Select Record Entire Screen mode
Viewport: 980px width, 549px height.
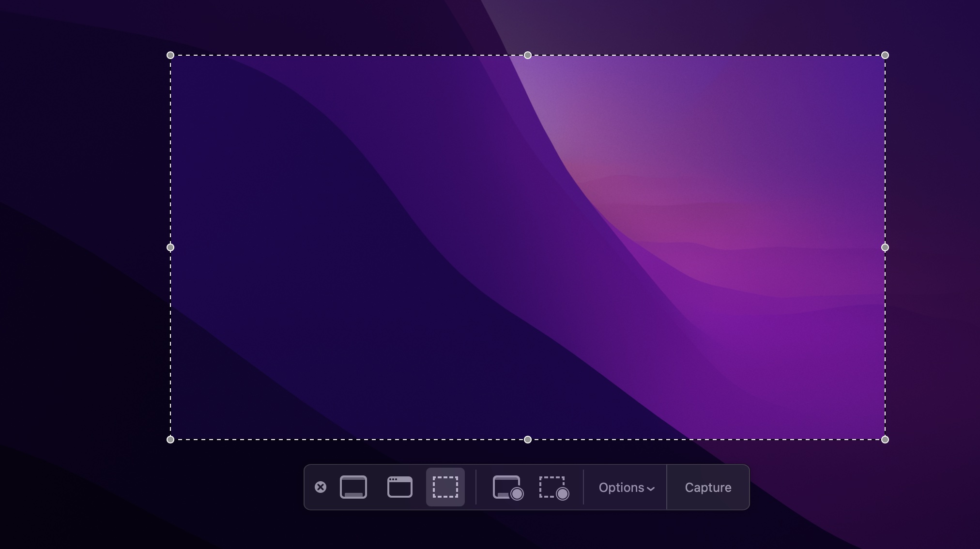[x=508, y=488]
